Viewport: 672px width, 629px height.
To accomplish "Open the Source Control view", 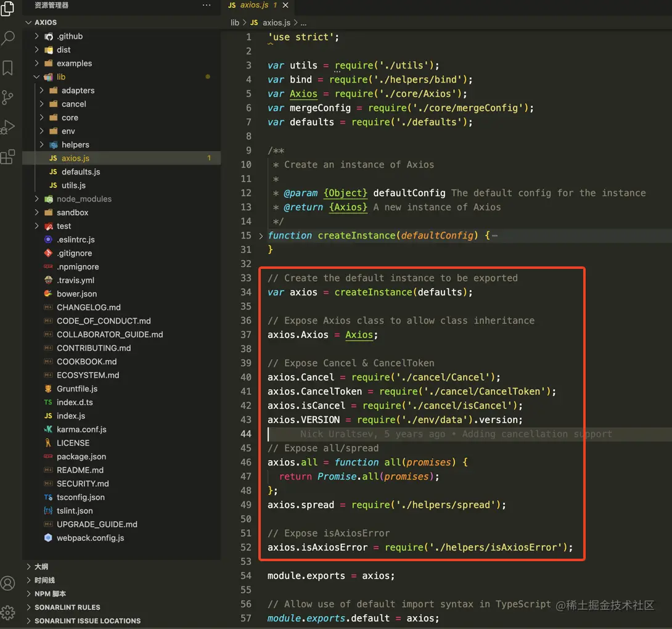I will [8, 97].
